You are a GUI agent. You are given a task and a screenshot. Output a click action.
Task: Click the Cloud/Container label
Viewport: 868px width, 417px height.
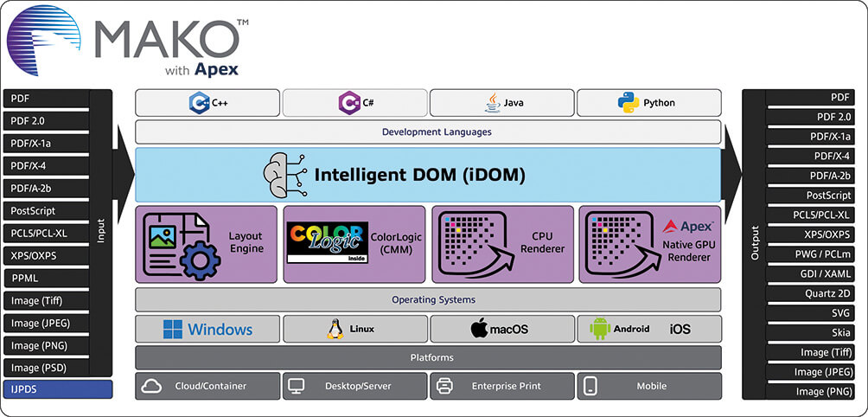pyautogui.click(x=211, y=386)
